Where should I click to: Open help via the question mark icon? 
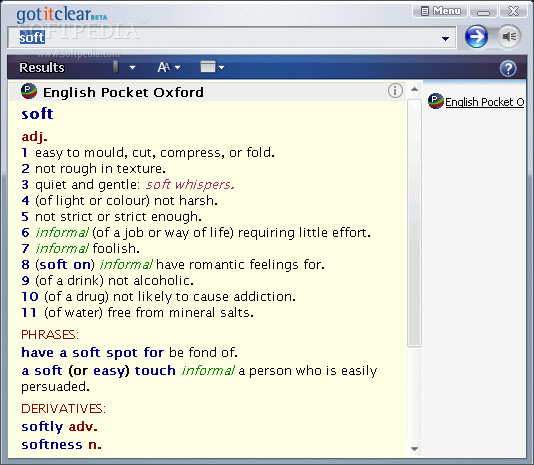(x=508, y=68)
